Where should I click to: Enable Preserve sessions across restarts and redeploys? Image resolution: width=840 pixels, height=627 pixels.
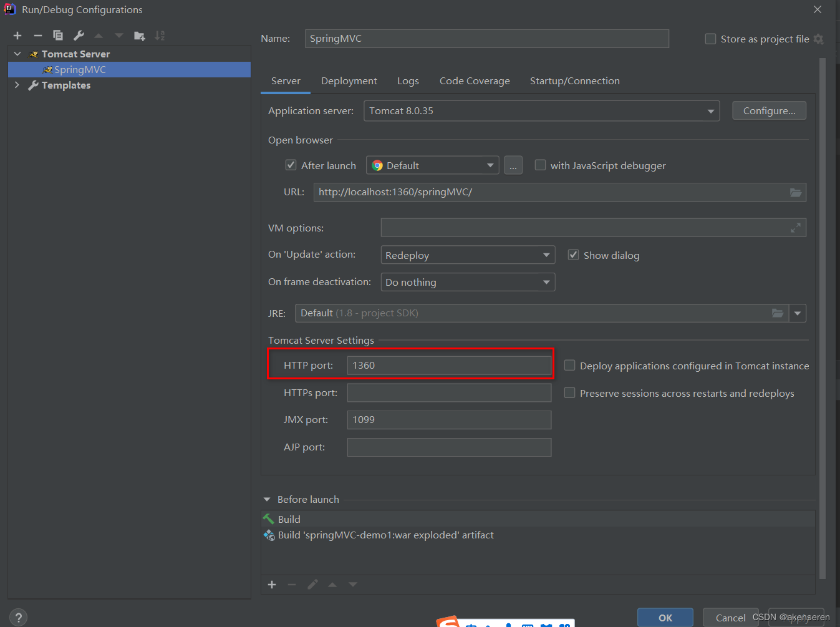point(569,392)
